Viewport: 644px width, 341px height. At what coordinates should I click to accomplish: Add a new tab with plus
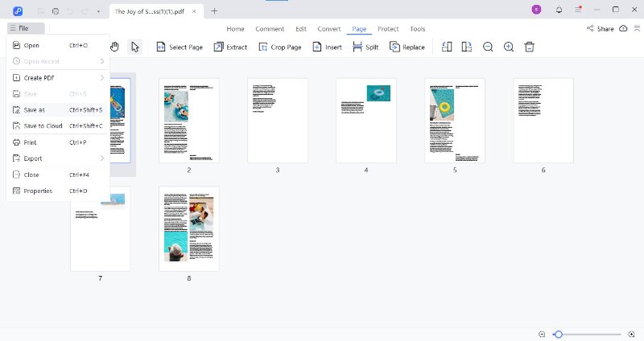214,11
